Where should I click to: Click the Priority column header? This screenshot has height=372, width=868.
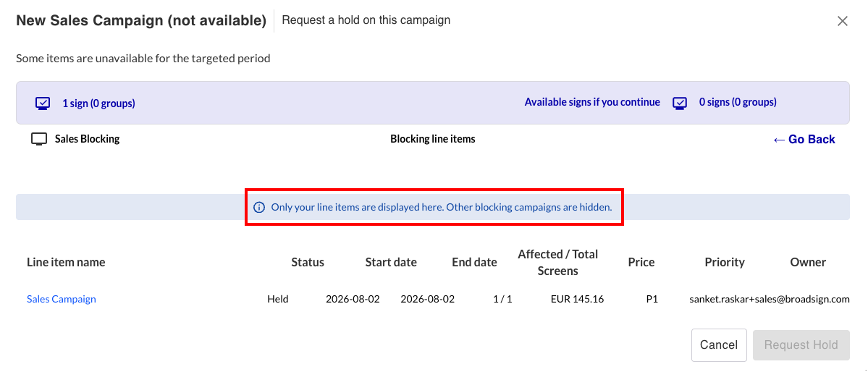[x=725, y=263]
